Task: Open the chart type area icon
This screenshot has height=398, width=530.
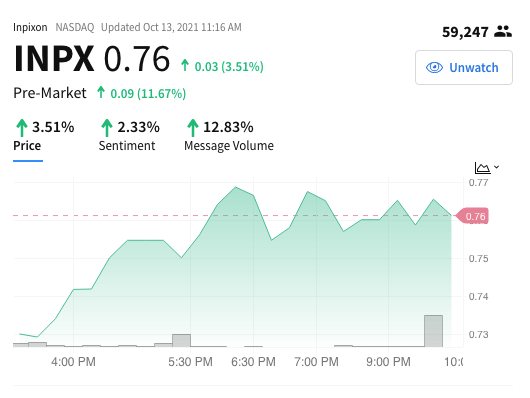Action: tap(482, 168)
